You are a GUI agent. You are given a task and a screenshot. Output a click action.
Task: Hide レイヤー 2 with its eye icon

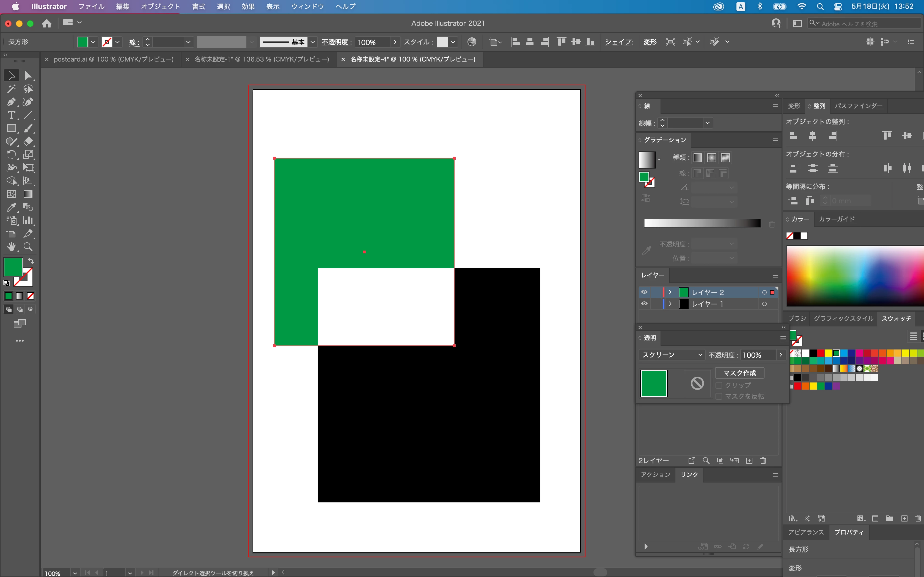[644, 292]
